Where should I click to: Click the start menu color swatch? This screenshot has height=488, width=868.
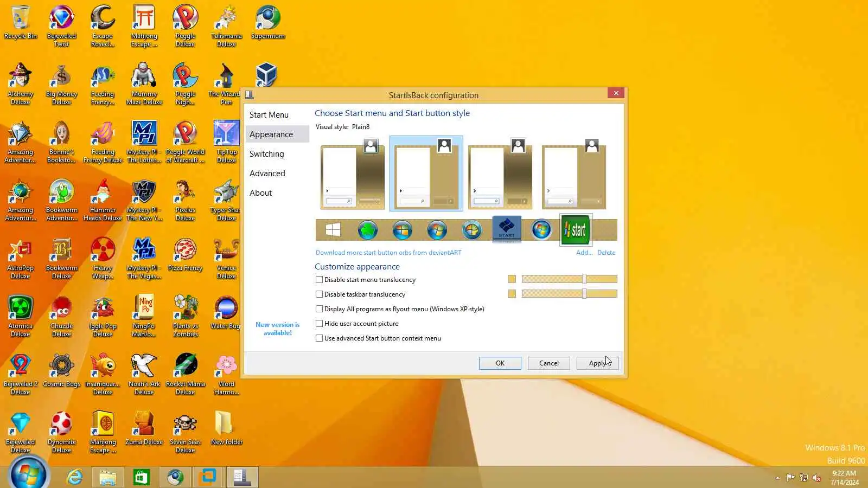(512, 279)
